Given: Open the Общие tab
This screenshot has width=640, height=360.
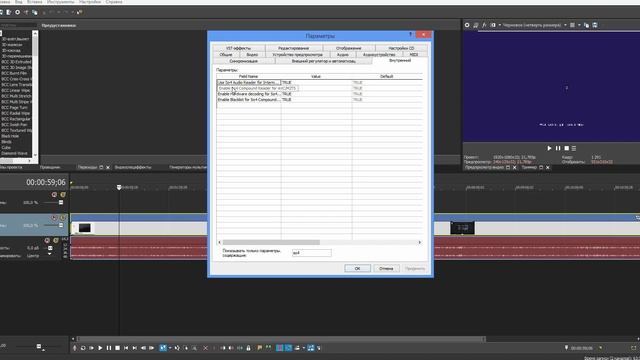Looking at the screenshot, I should click(x=226, y=54).
